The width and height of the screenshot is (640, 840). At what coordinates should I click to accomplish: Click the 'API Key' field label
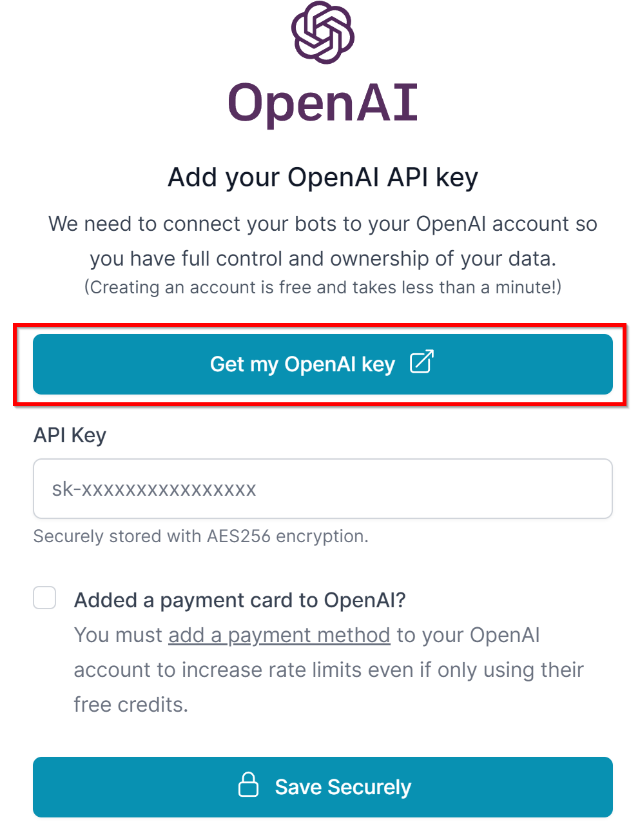70,435
